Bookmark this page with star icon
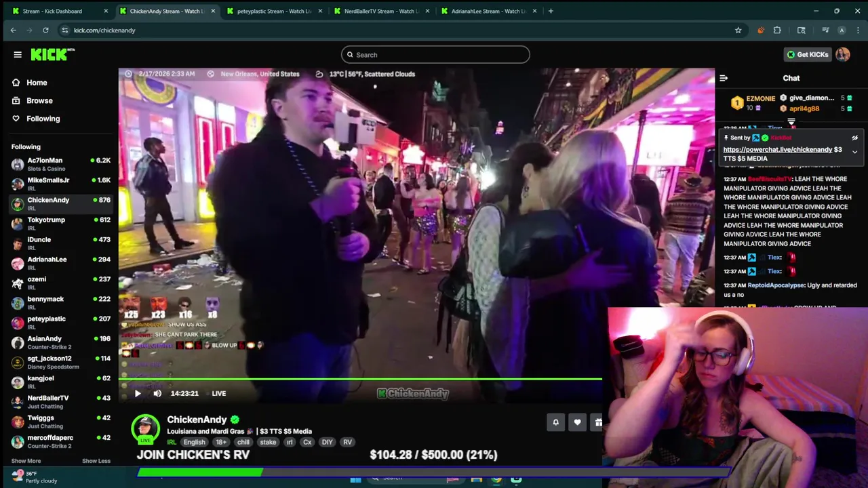Image resolution: width=868 pixels, height=488 pixels. coord(738,30)
